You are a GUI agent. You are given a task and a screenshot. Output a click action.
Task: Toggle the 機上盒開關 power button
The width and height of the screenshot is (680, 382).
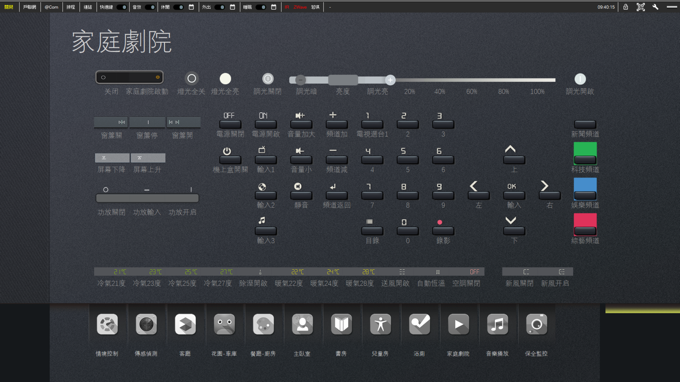(230, 160)
